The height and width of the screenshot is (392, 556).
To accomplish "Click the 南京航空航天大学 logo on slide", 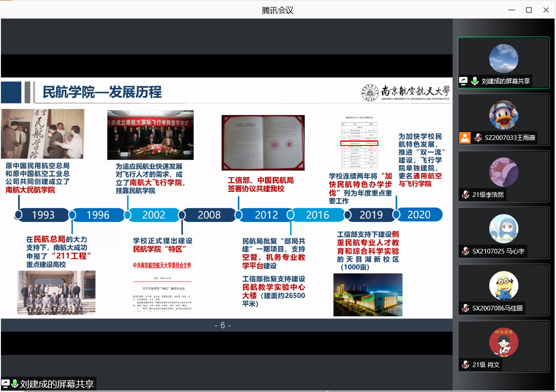I will (405, 92).
